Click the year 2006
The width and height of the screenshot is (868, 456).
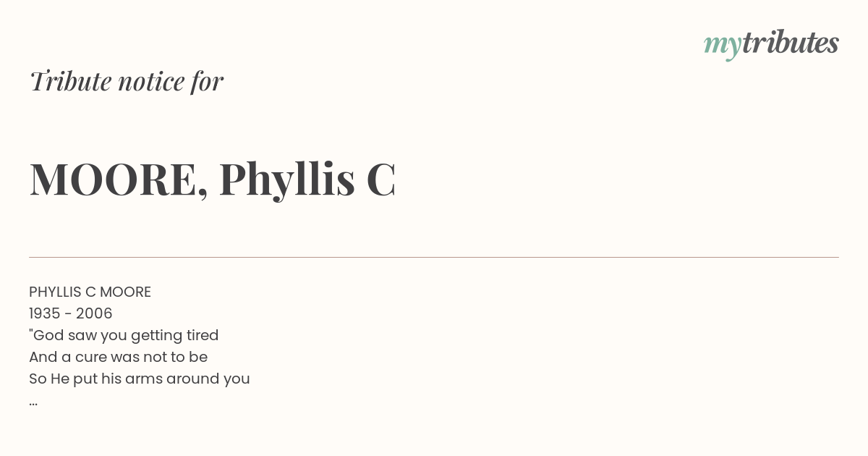[94, 313]
